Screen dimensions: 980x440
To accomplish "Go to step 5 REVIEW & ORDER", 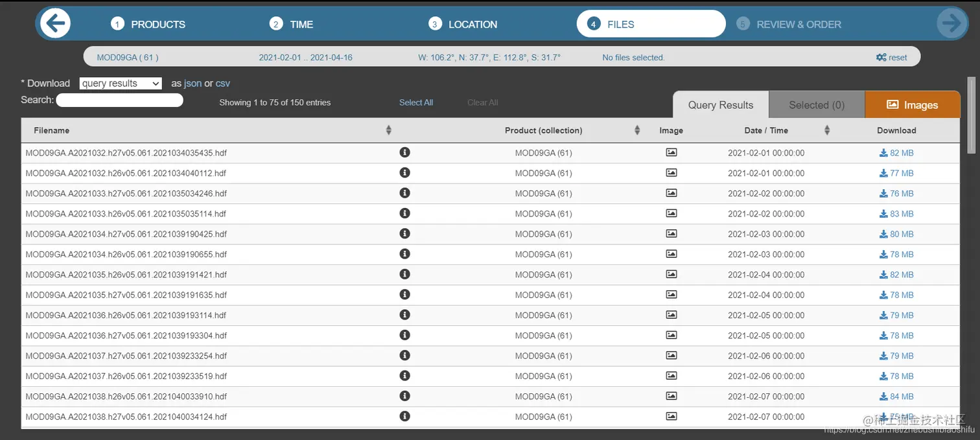I will pyautogui.click(x=789, y=24).
